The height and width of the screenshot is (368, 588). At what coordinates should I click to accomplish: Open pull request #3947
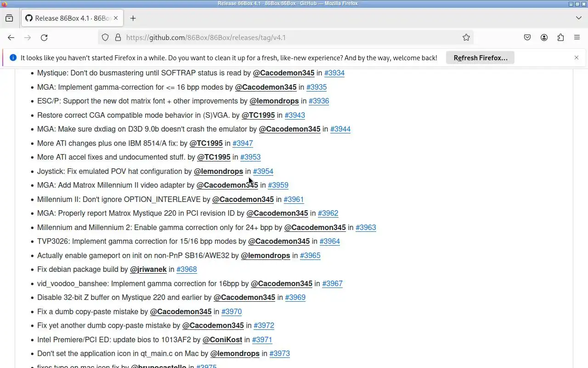pyautogui.click(x=243, y=143)
